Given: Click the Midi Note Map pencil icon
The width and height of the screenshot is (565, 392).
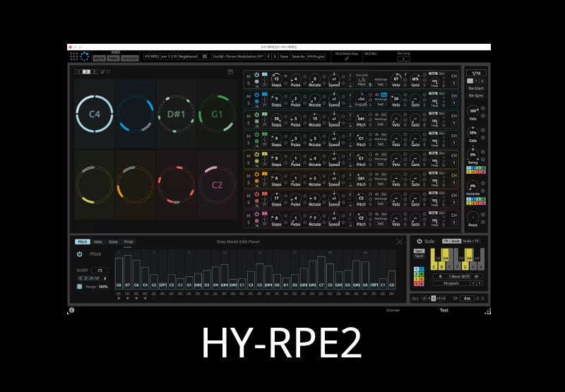Looking at the screenshot, I should click(347, 59).
